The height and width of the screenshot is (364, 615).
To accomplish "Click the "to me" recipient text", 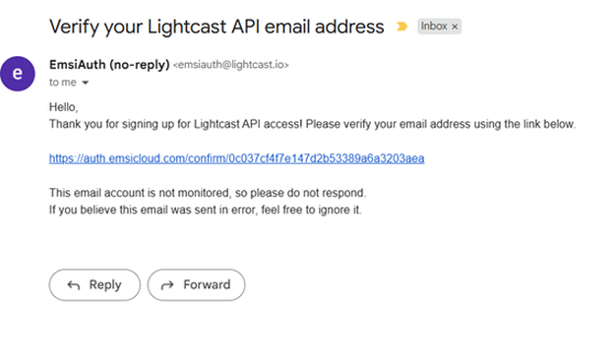I will (x=63, y=83).
